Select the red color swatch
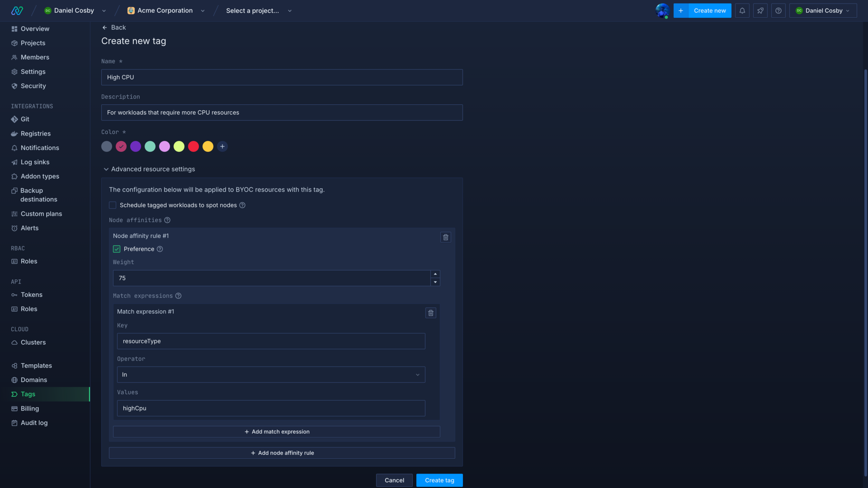Image resolution: width=868 pixels, height=488 pixels. (193, 146)
